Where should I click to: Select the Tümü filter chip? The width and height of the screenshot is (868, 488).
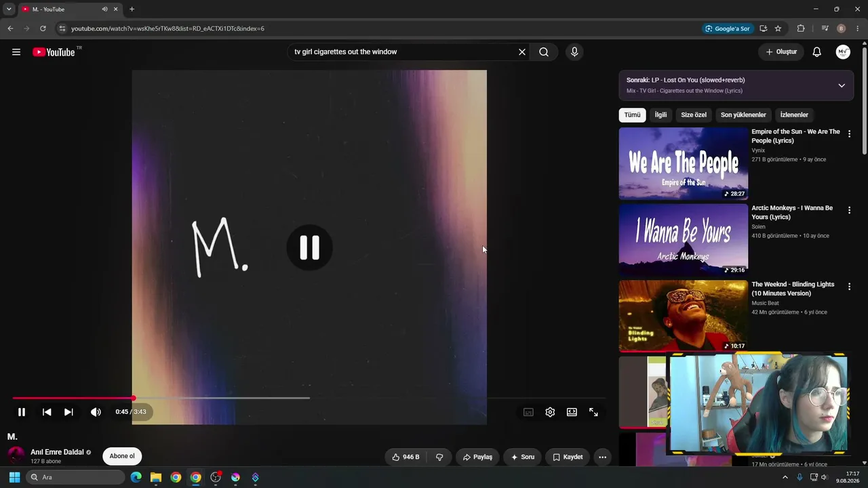tap(632, 115)
